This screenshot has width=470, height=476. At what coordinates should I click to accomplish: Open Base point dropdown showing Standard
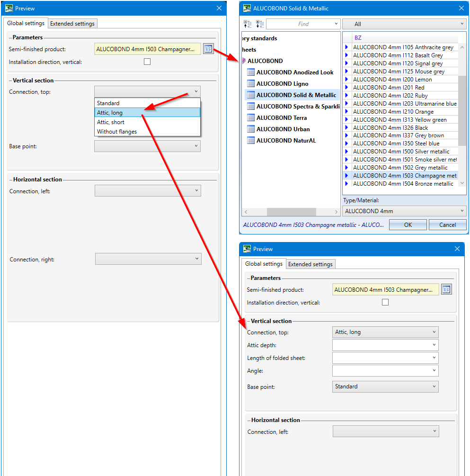click(x=385, y=386)
